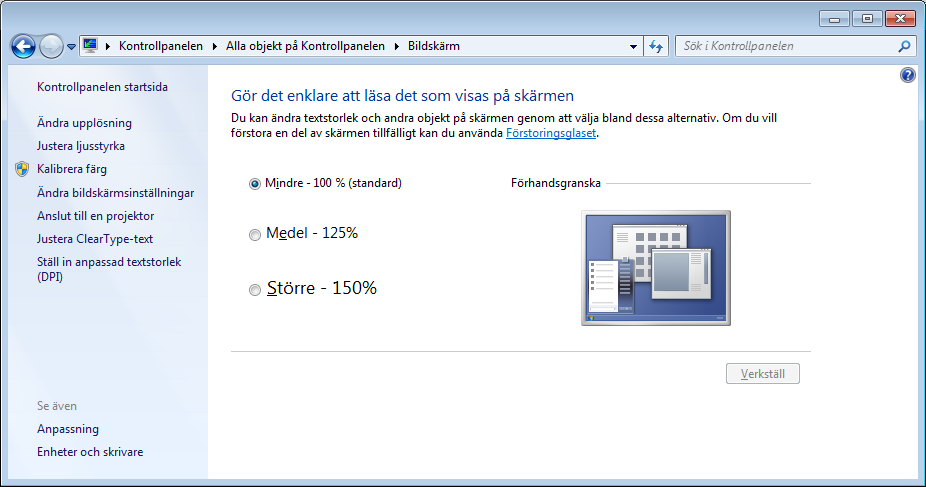Expand arrow before Bildskärm breadcrumb
This screenshot has width=926, height=487.
pos(397,46)
